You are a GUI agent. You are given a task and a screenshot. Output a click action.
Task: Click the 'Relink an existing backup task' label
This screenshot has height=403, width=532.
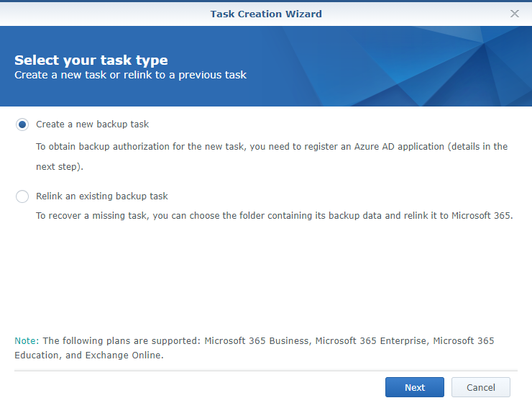point(102,196)
